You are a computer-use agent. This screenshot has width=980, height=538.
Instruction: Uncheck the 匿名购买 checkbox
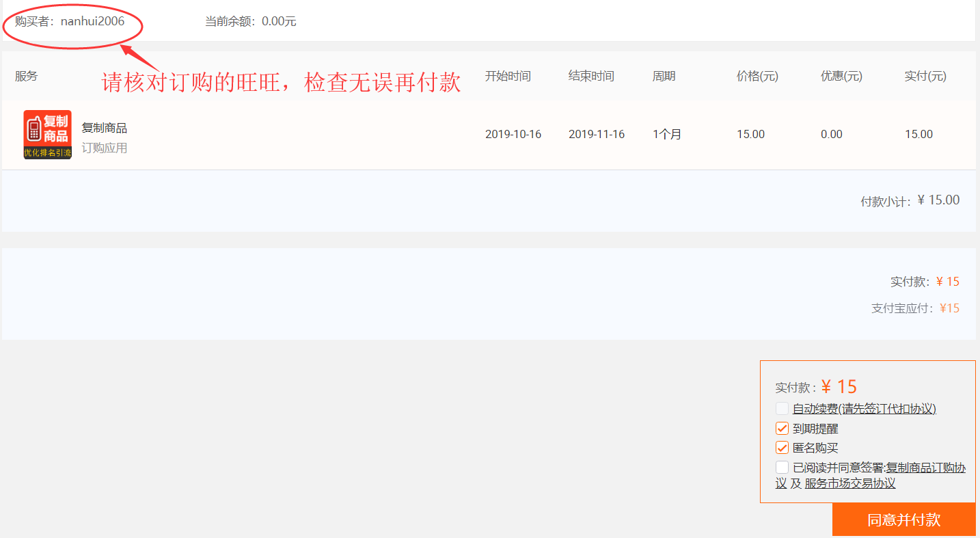pyautogui.click(x=782, y=448)
